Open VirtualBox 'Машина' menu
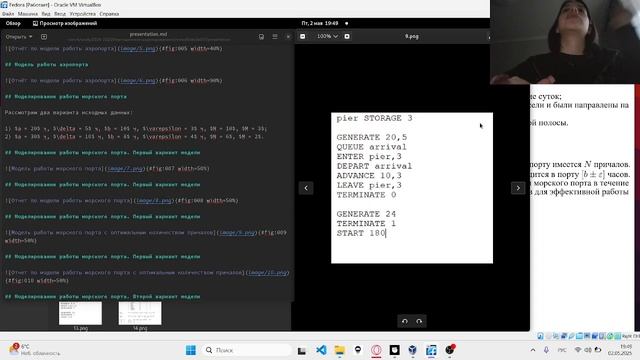This screenshot has width=640, height=360. pyautogui.click(x=28, y=14)
